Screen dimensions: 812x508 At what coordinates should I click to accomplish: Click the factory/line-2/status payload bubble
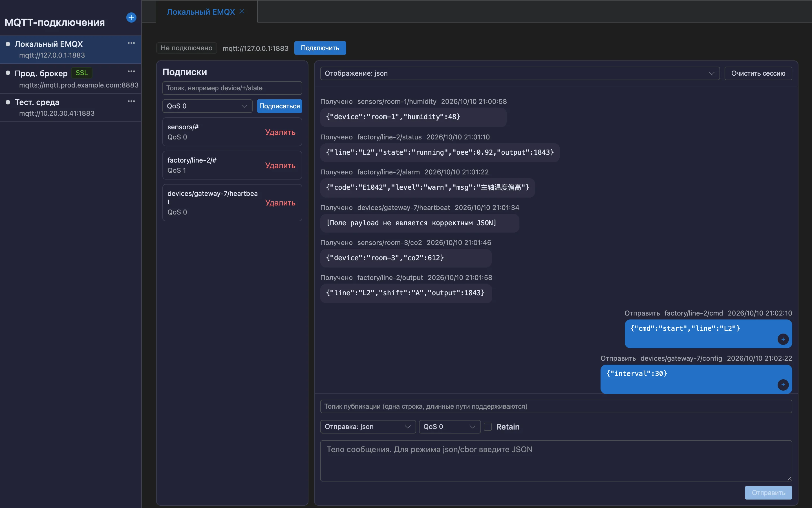[440, 152]
